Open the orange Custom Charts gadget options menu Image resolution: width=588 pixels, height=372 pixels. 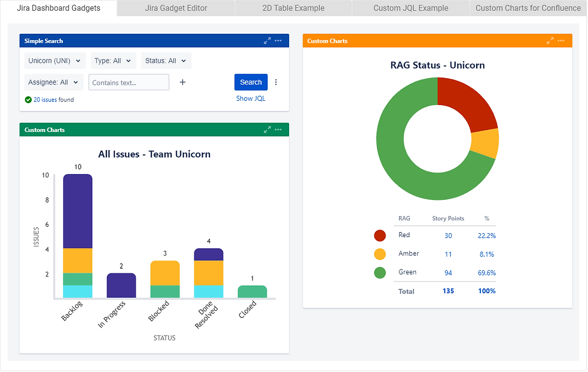click(561, 41)
